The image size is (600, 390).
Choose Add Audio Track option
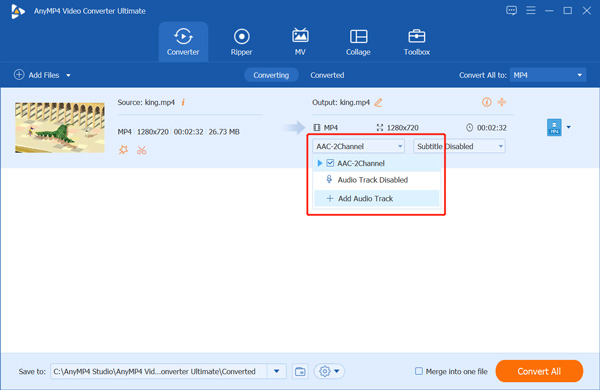pos(377,199)
